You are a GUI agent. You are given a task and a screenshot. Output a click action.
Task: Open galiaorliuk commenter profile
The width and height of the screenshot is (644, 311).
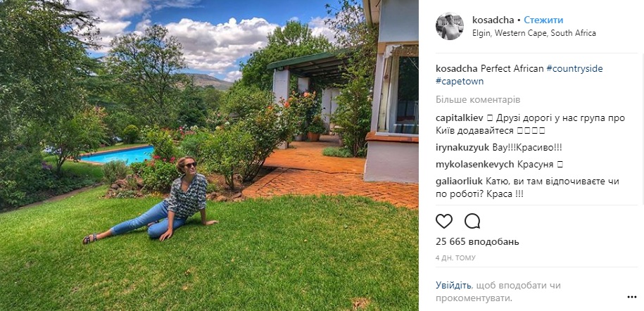[459, 182]
